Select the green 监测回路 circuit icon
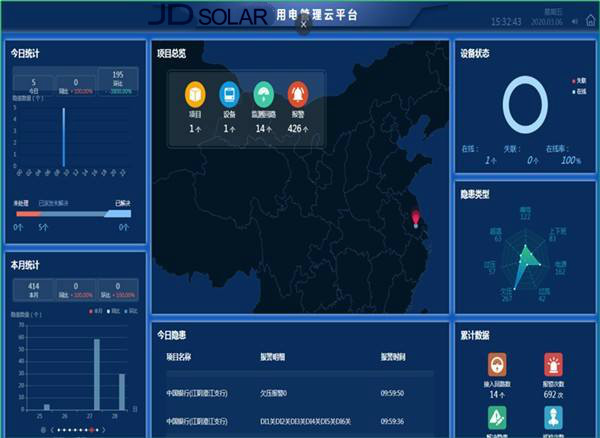 (264, 94)
